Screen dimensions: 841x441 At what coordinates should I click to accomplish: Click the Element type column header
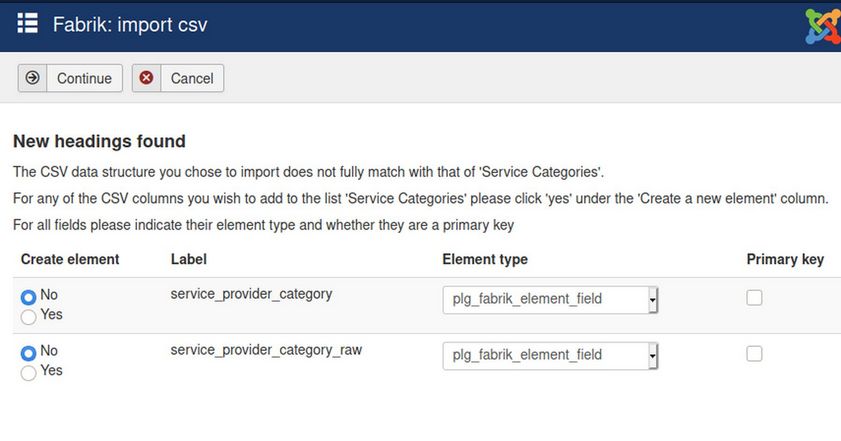[x=485, y=259]
